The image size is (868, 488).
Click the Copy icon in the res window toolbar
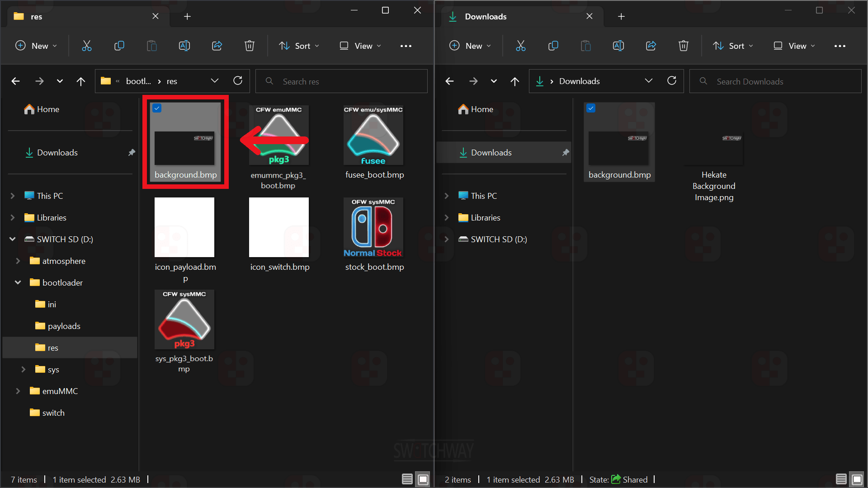(x=119, y=46)
